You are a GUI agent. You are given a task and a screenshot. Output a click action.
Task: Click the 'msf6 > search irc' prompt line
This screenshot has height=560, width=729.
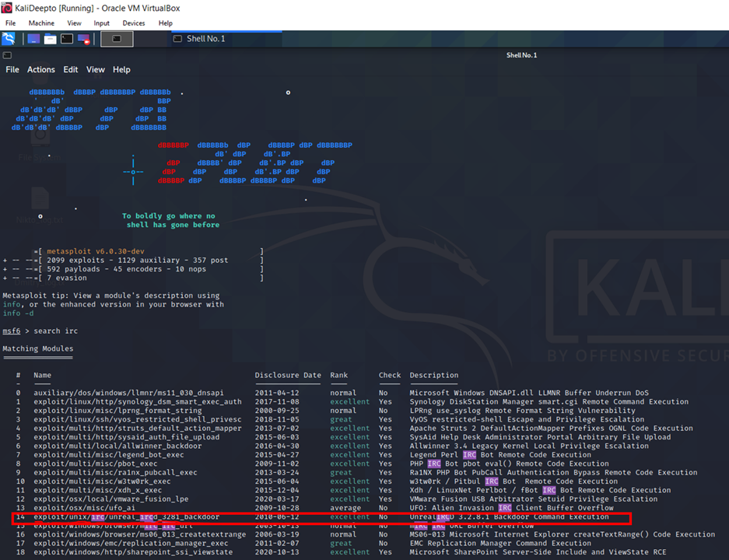click(40, 331)
